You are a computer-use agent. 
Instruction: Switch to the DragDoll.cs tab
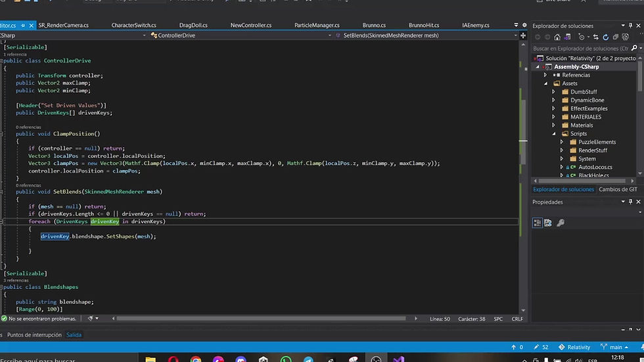(193, 26)
